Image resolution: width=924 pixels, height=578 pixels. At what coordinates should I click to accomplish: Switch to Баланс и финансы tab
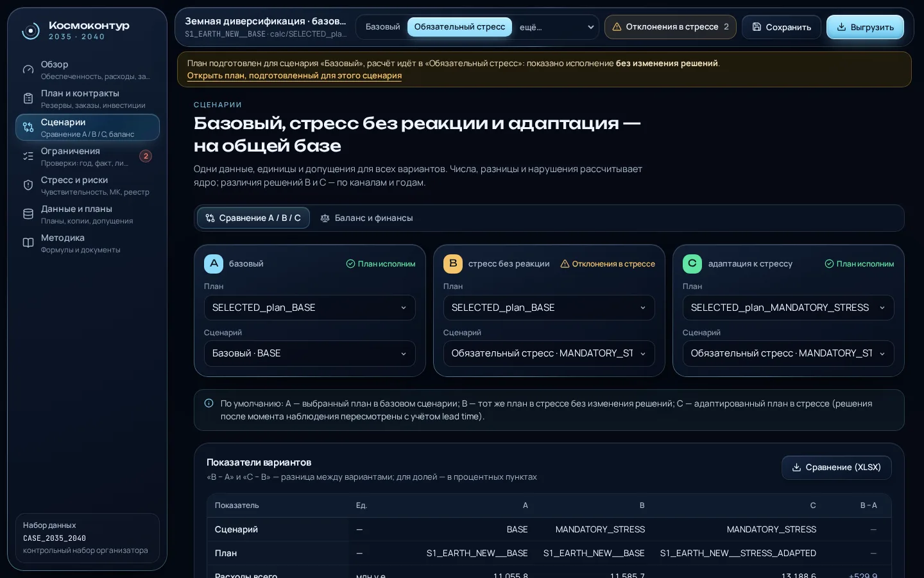(x=366, y=218)
